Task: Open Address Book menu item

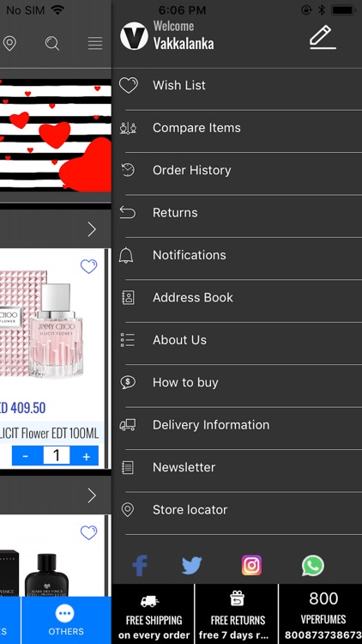Action: 237,297
